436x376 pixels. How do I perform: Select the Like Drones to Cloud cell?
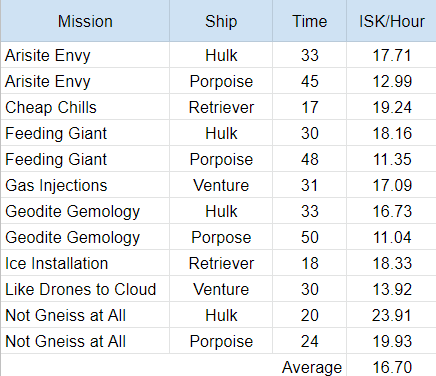85,289
